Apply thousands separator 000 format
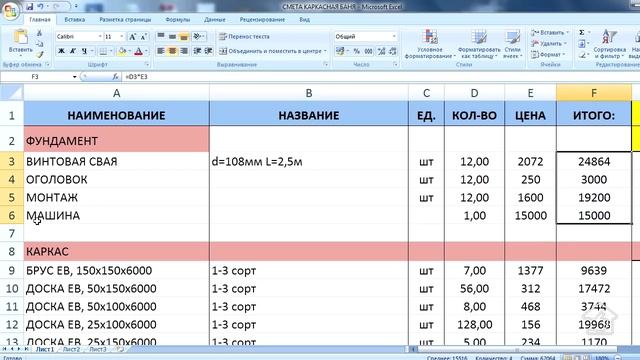Screen dimensions: 640x360 coord(368,51)
